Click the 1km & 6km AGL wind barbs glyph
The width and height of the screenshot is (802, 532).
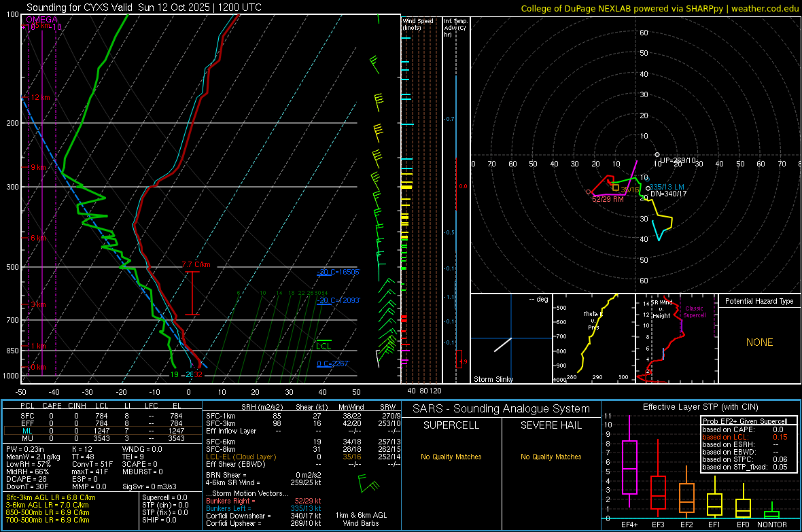(369, 484)
